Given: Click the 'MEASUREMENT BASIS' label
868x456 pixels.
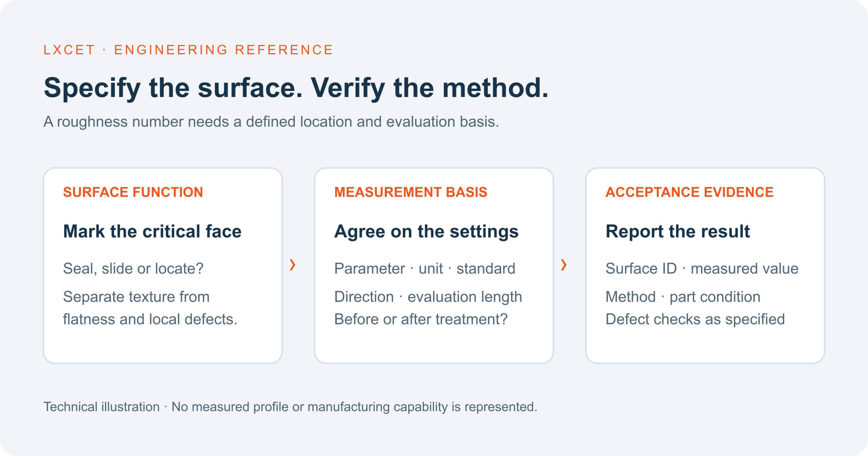Looking at the screenshot, I should click(x=411, y=192).
